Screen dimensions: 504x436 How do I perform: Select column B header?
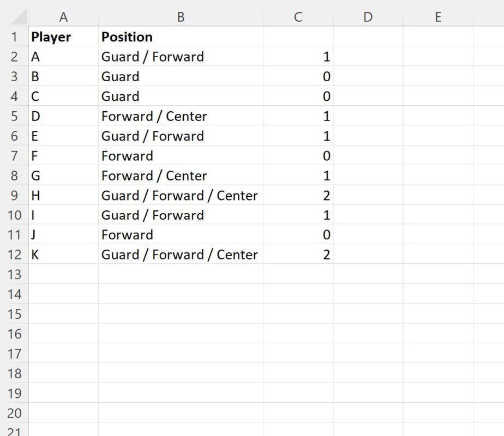[181, 17]
